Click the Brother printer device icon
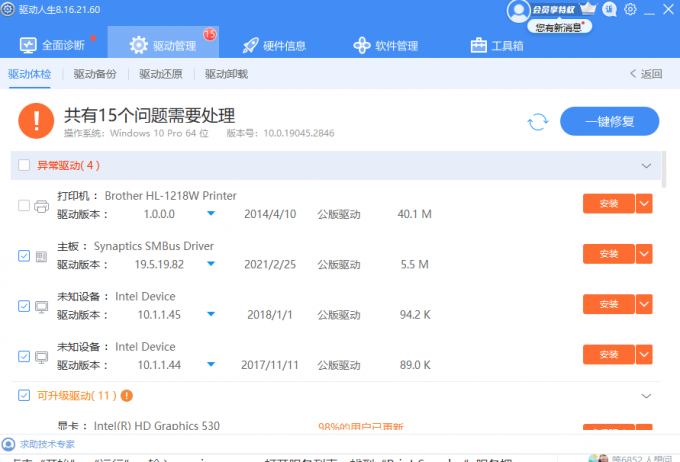Screen dimensions: 680x462 (x=41, y=206)
